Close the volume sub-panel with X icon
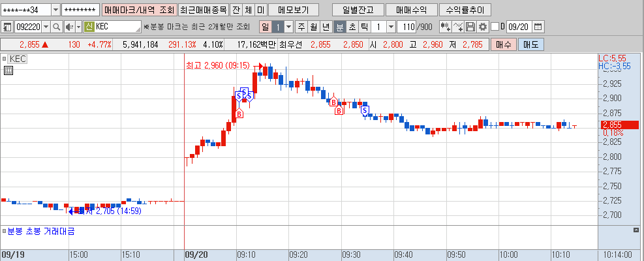 (x=636, y=230)
